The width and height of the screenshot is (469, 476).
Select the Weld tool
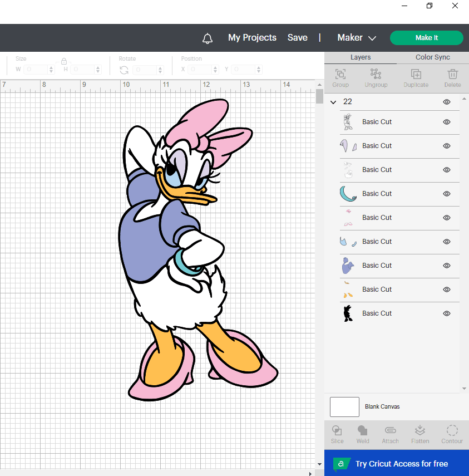pyautogui.click(x=363, y=430)
